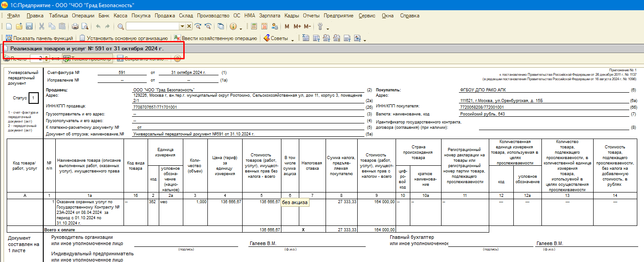Screen dimensions: 644x262
Task: Click the Print printer icon in top toolbar
Action: click(x=75, y=26)
